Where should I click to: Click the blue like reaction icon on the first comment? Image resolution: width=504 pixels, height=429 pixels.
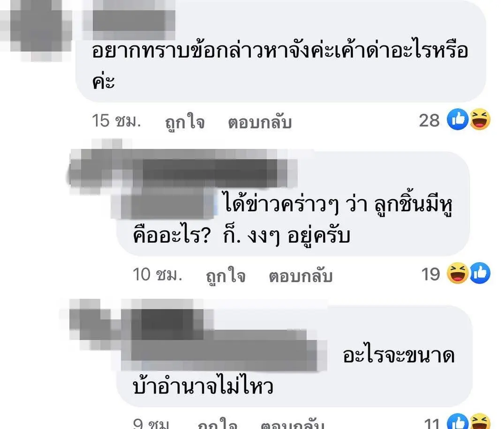[x=458, y=119]
